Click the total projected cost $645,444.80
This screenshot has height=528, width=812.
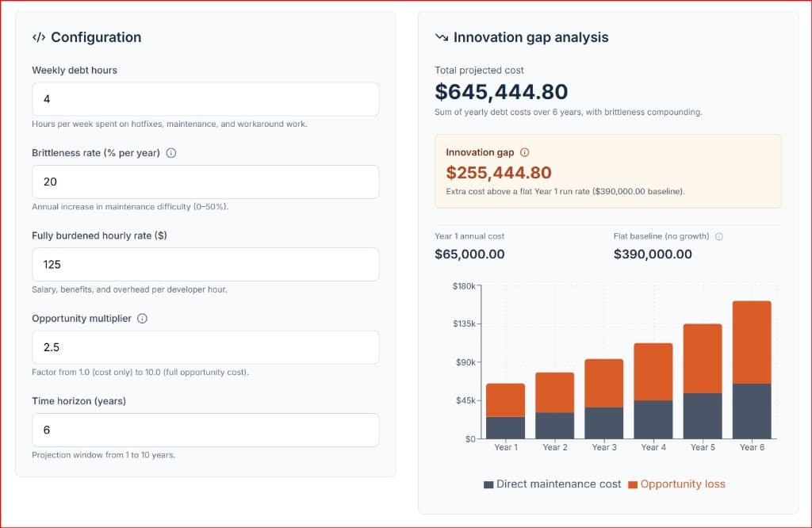[501, 92]
